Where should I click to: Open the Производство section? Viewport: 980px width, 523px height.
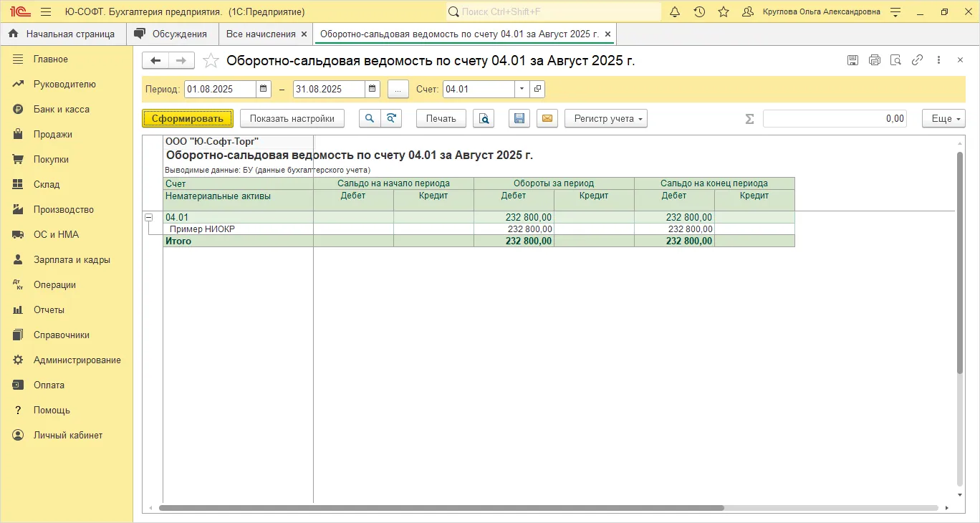coord(67,209)
